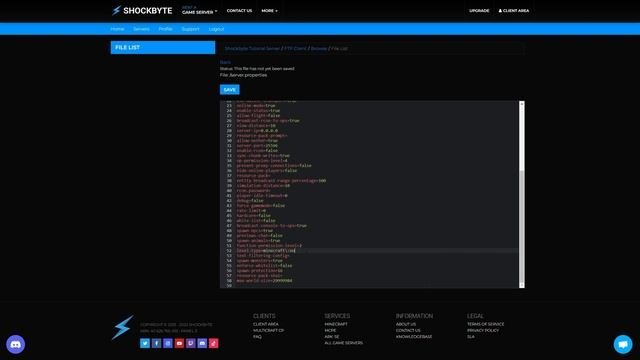640x360 pixels.
Task: Click Upgrade in the top navigation
Action: (479, 11)
